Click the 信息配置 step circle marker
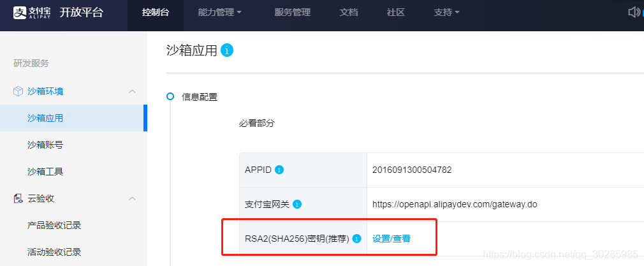644x266 pixels. pyautogui.click(x=170, y=96)
